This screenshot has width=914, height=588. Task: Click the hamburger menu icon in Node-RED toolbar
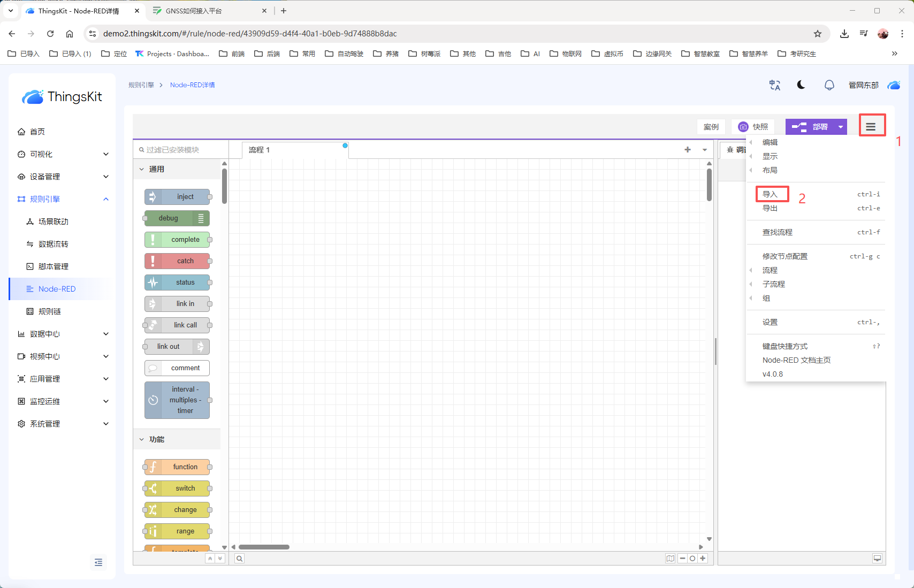pos(871,127)
